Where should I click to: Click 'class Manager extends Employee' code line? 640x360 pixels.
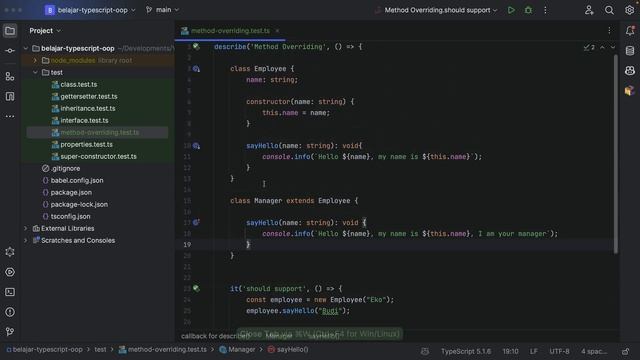pyautogui.click(x=294, y=201)
